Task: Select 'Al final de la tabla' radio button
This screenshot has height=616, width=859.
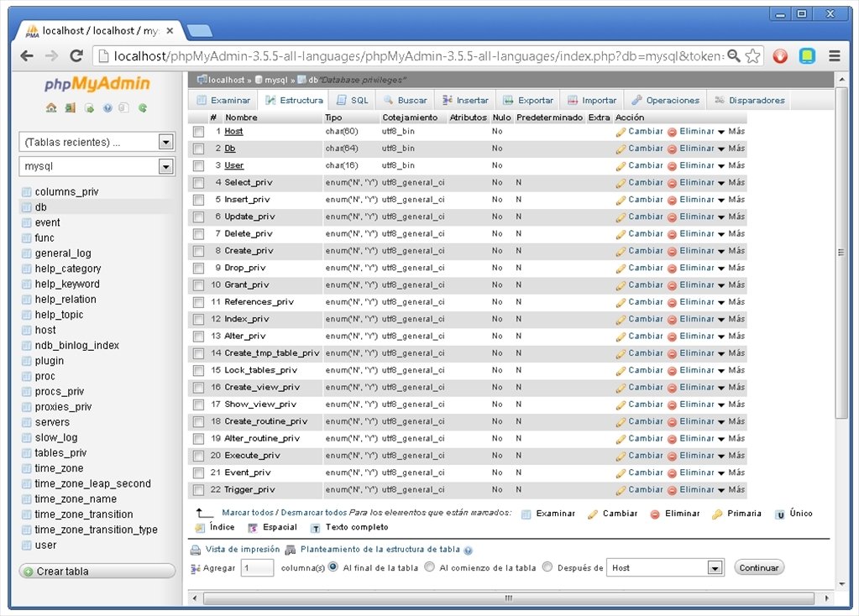Action: click(x=333, y=566)
